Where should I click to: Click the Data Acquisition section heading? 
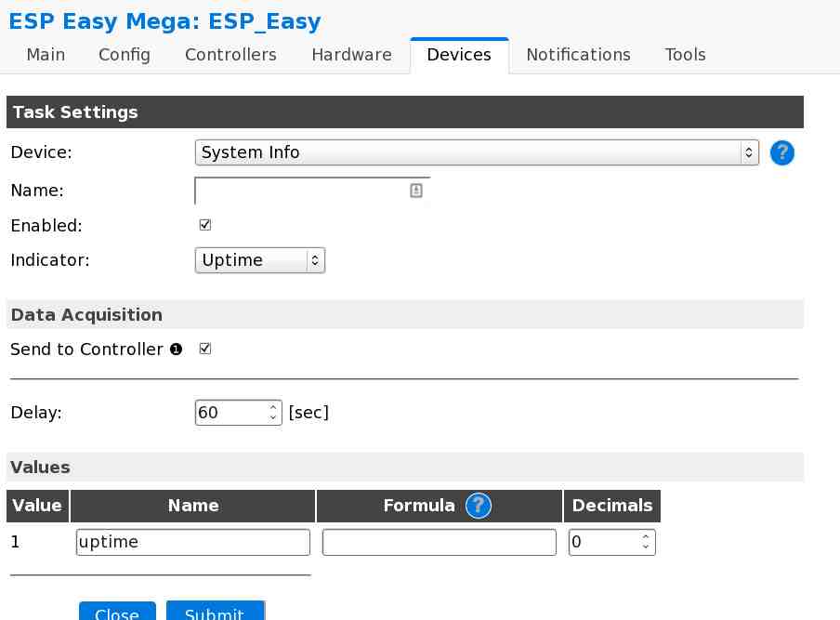86,314
